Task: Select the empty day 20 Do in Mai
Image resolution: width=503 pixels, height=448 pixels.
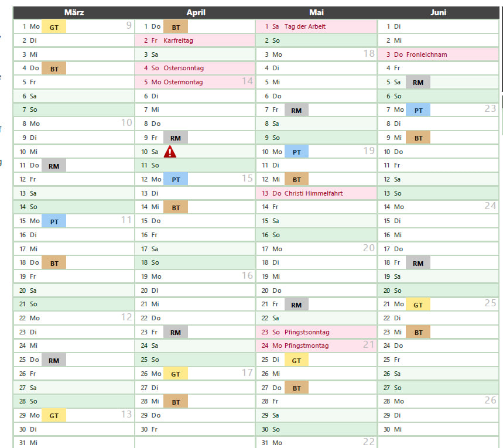Action: (316, 290)
